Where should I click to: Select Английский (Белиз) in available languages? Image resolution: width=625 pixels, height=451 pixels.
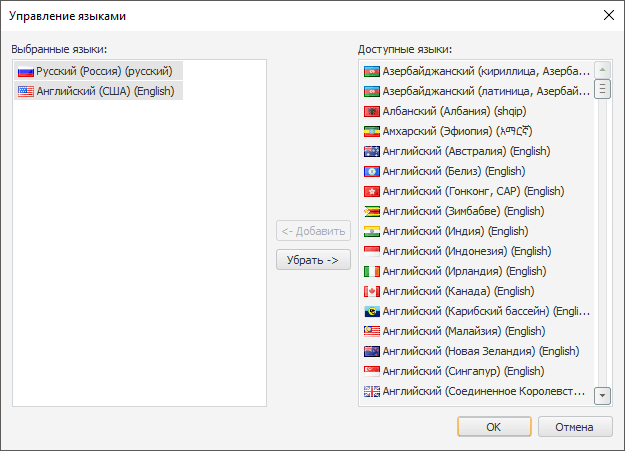pyautogui.click(x=461, y=171)
